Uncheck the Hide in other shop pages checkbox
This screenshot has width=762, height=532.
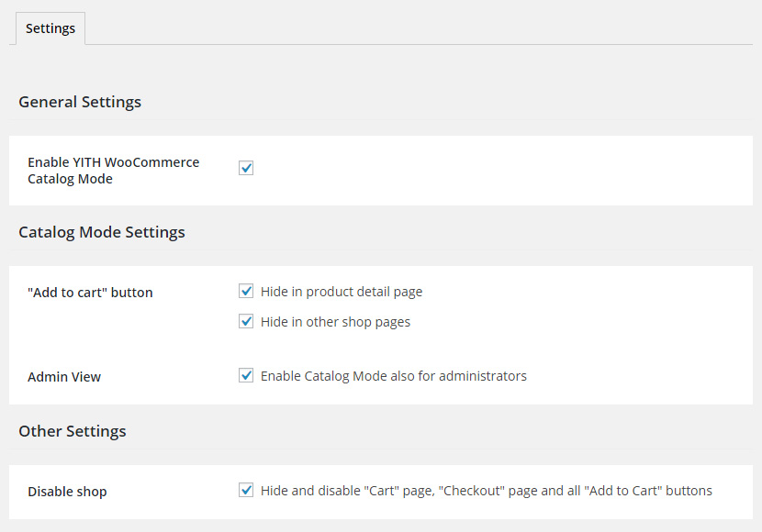[x=246, y=321]
